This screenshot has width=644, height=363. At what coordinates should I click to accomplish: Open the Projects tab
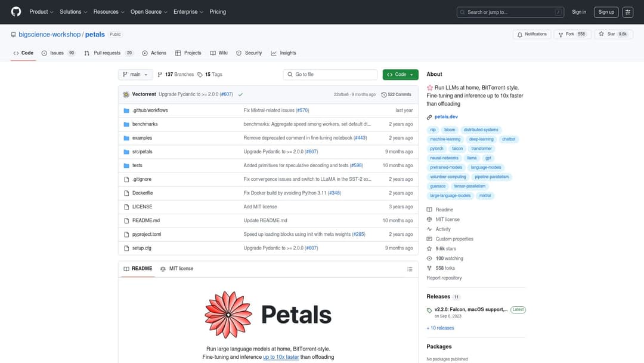[188, 53]
